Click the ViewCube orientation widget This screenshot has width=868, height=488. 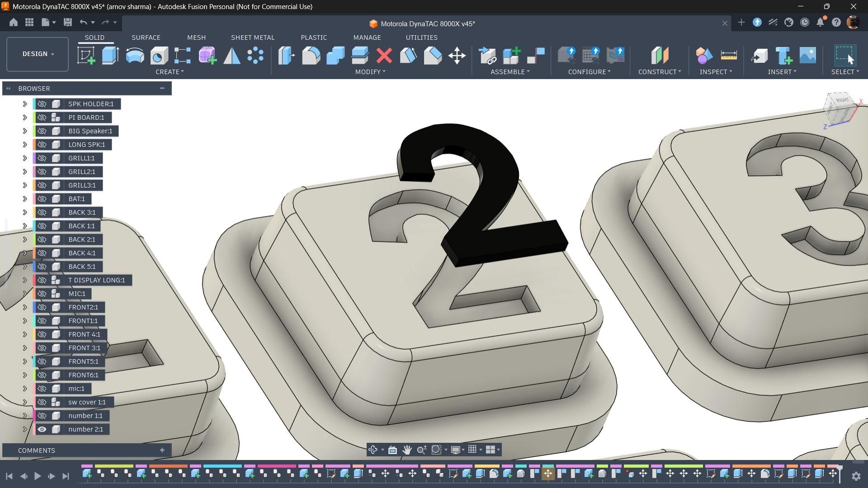[x=841, y=109]
